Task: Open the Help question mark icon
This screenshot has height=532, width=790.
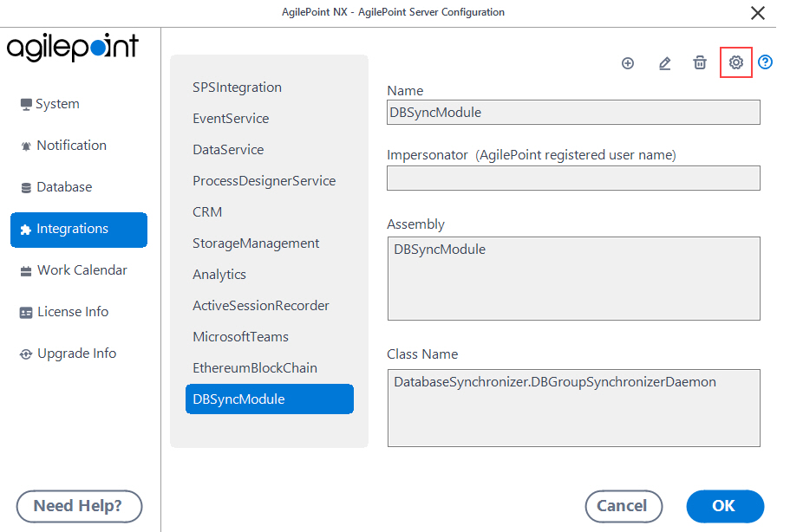Action: pos(765,62)
